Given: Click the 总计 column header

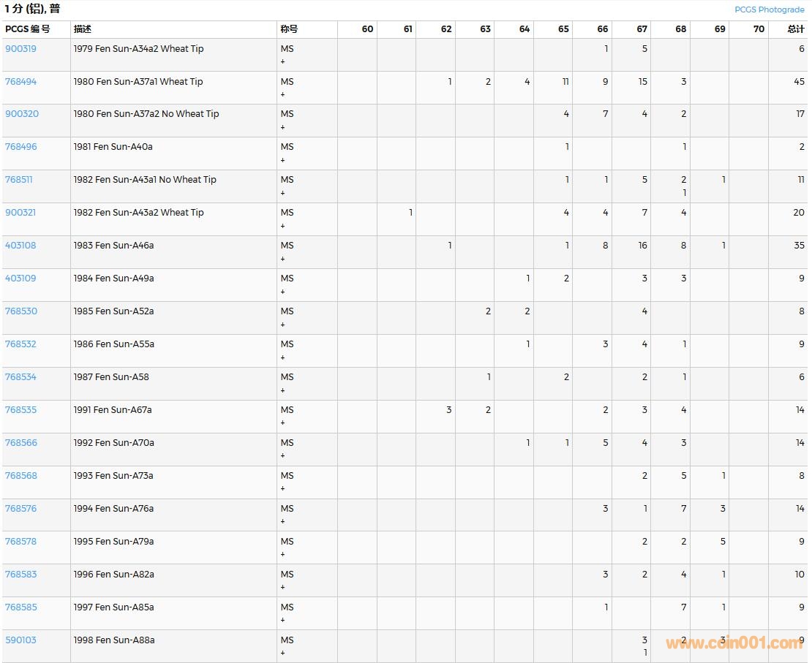Looking at the screenshot, I should pyautogui.click(x=795, y=29).
